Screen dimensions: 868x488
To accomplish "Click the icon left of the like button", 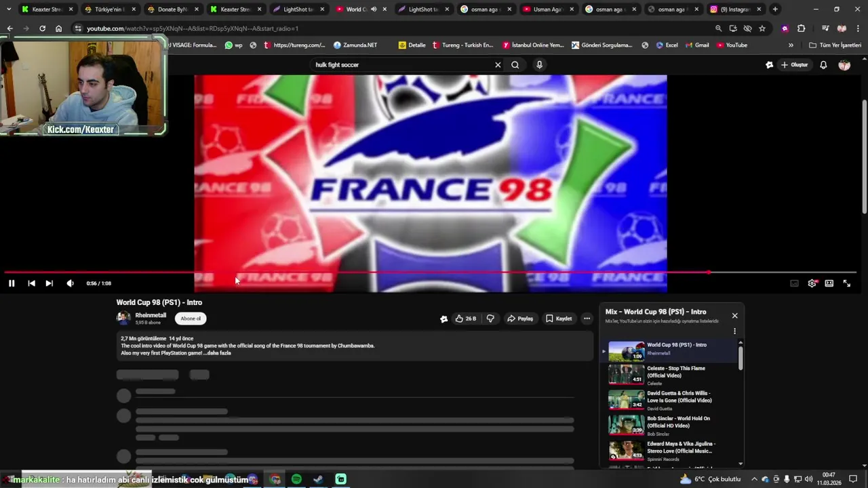I will coord(444,319).
